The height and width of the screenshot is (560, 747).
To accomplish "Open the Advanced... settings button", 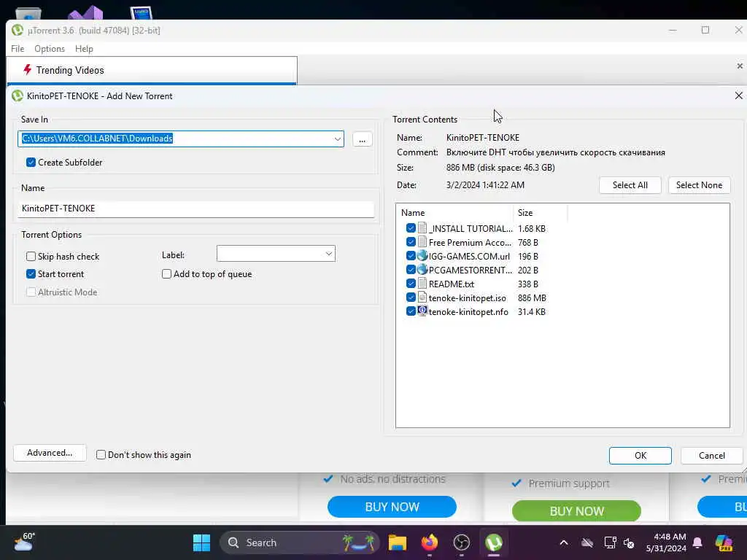I will tap(50, 453).
